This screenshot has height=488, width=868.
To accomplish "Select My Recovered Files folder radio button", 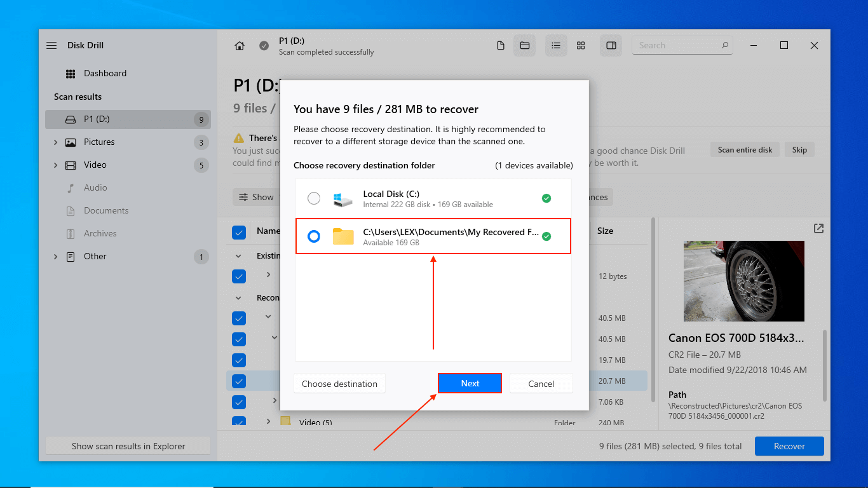I will [x=314, y=236].
